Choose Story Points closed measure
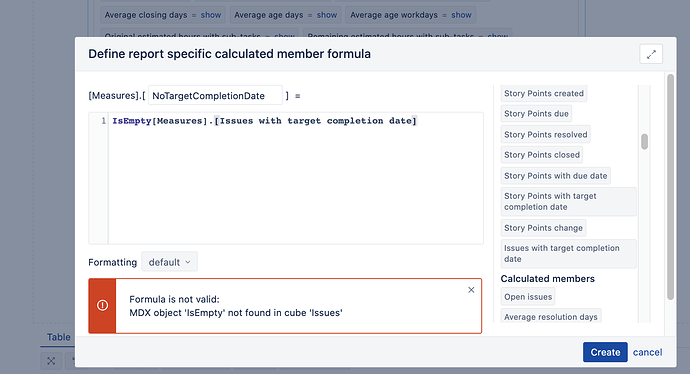This screenshot has height=374, width=690. click(542, 155)
